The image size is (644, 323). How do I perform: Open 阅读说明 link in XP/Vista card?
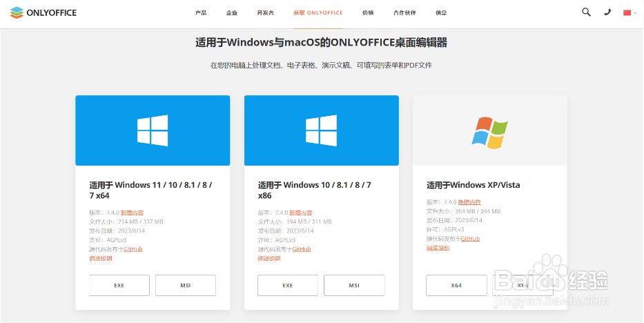[438, 248]
